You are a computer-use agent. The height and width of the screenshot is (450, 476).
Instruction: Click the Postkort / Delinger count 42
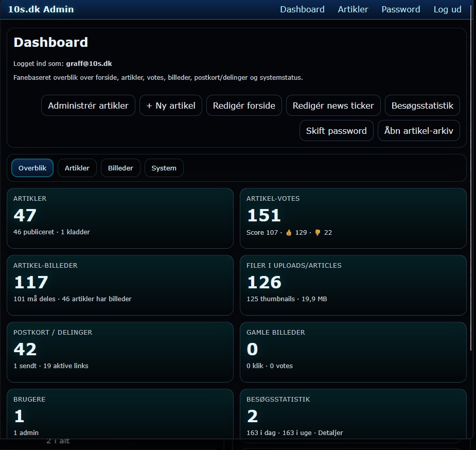click(25, 349)
